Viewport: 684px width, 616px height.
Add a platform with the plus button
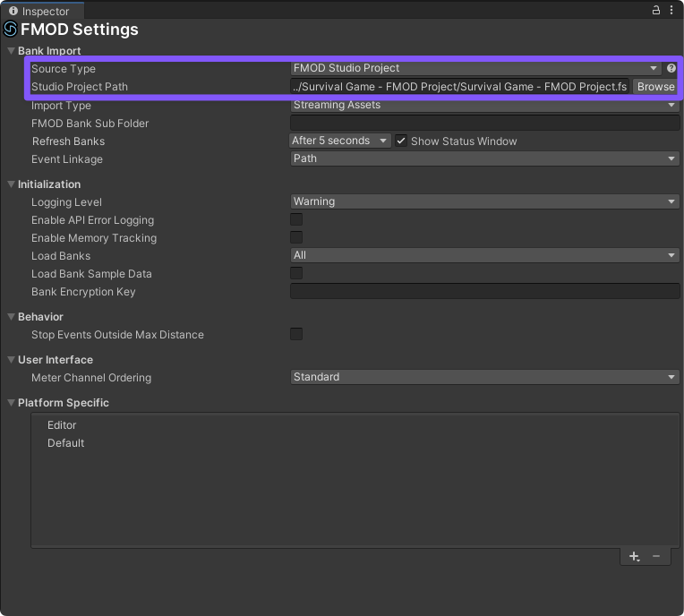(x=634, y=556)
